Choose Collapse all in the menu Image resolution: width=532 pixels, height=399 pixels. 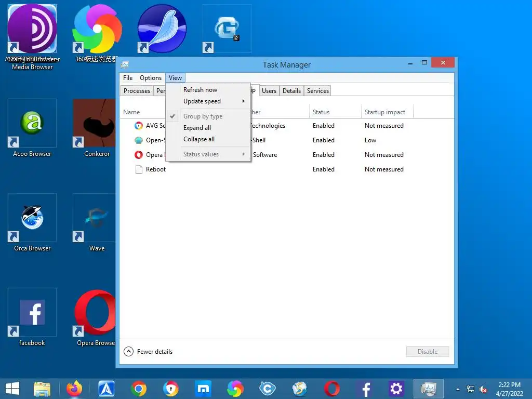pyautogui.click(x=208, y=139)
